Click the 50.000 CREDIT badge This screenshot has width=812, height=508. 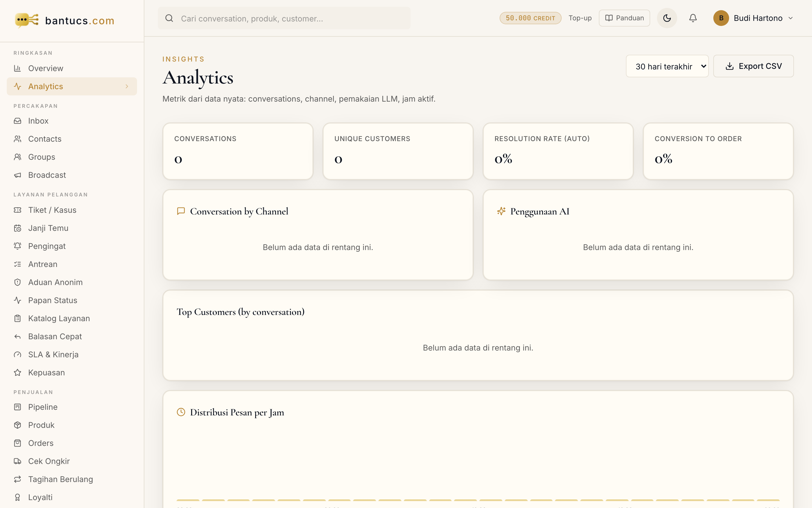(530, 18)
